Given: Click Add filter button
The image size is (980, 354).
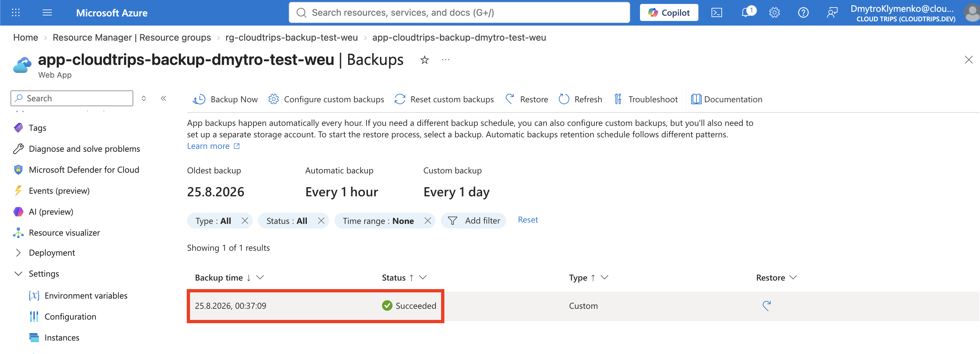Looking at the screenshot, I should (x=473, y=221).
